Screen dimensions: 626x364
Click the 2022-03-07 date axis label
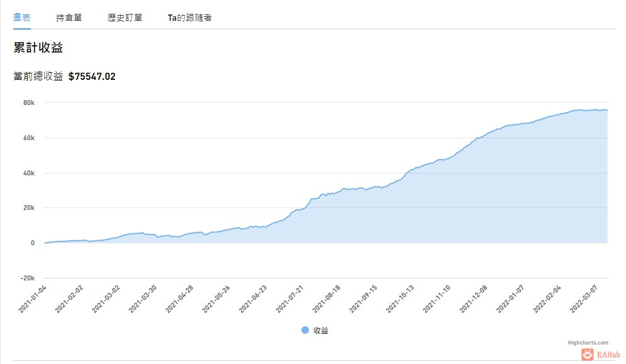584,299
